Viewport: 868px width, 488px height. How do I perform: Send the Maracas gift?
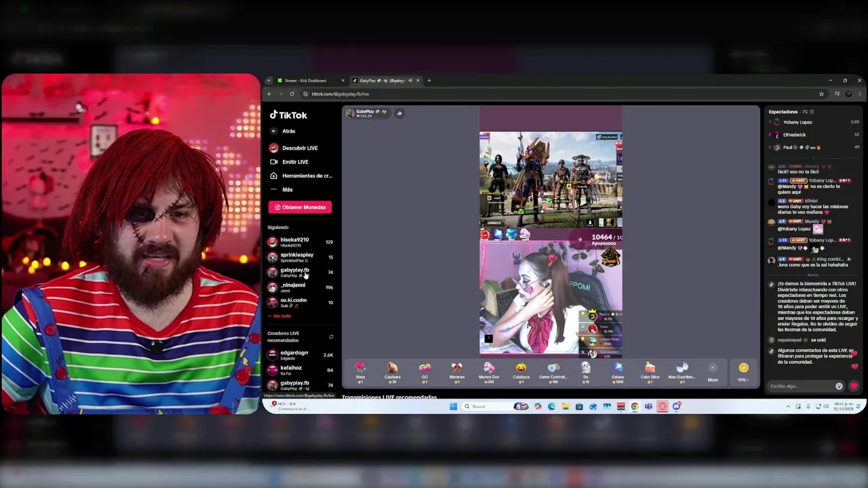pos(457,371)
